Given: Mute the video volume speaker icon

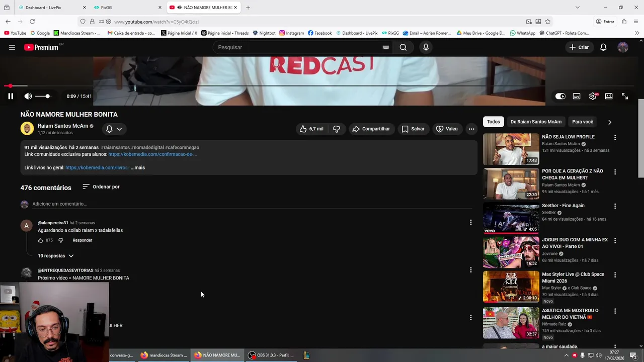Looking at the screenshot, I should [28, 96].
